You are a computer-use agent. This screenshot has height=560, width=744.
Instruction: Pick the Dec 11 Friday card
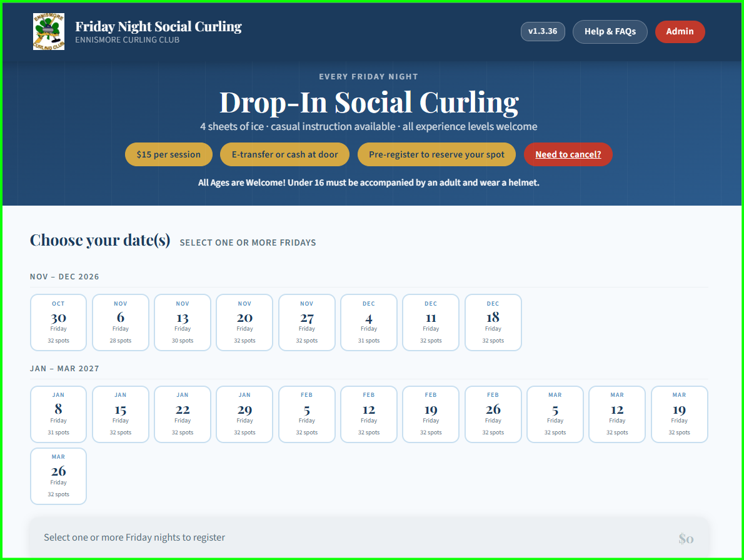pos(431,322)
